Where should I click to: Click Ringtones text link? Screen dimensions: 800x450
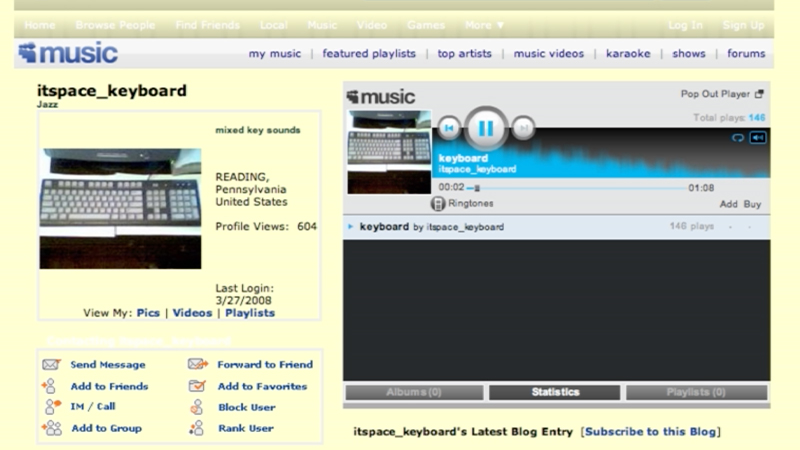[x=470, y=204]
